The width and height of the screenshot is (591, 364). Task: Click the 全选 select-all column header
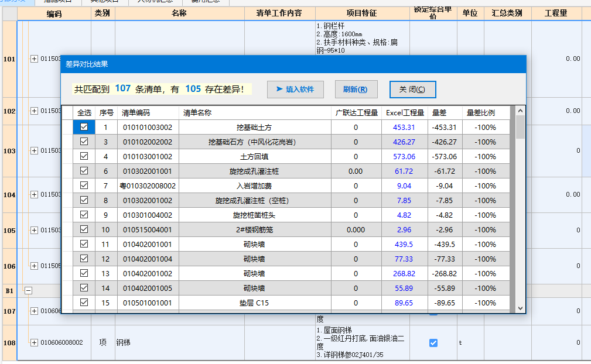click(84, 112)
